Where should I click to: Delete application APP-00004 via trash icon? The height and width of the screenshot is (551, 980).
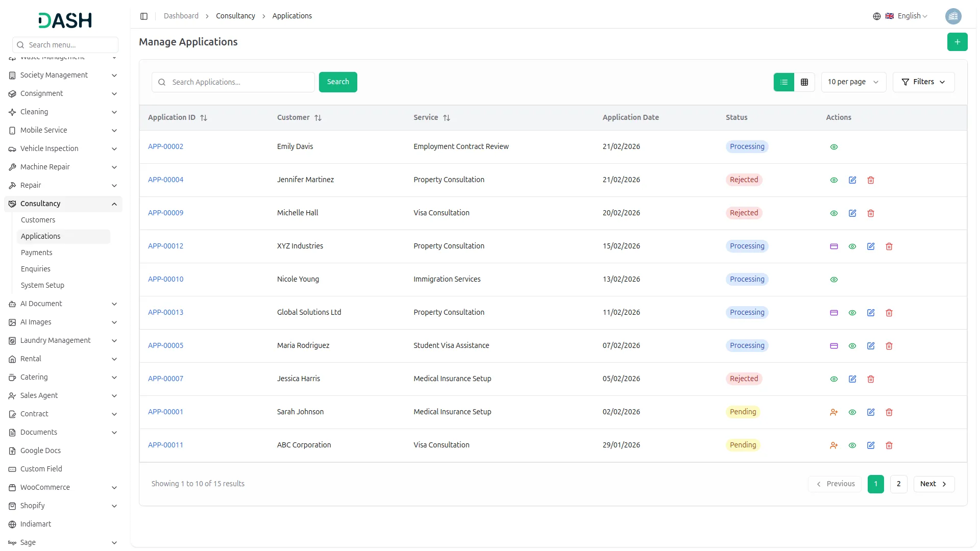click(x=871, y=180)
